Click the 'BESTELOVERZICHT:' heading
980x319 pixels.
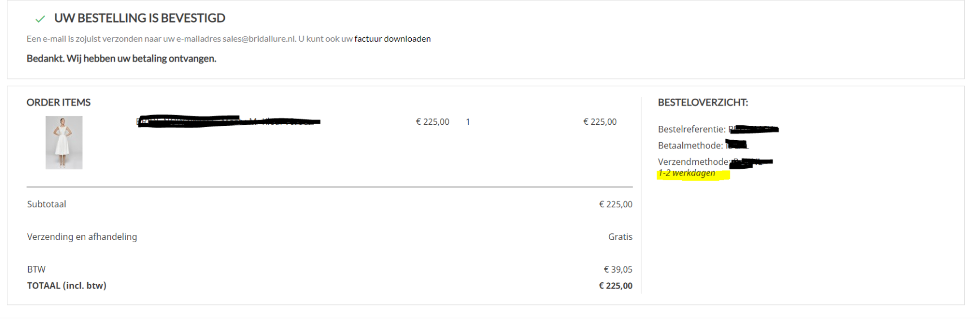[703, 102]
